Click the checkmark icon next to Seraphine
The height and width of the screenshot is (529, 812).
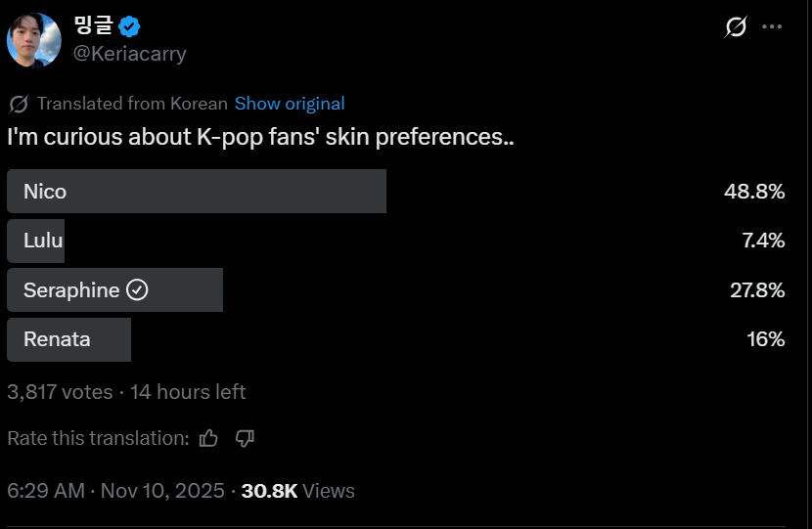(x=138, y=290)
